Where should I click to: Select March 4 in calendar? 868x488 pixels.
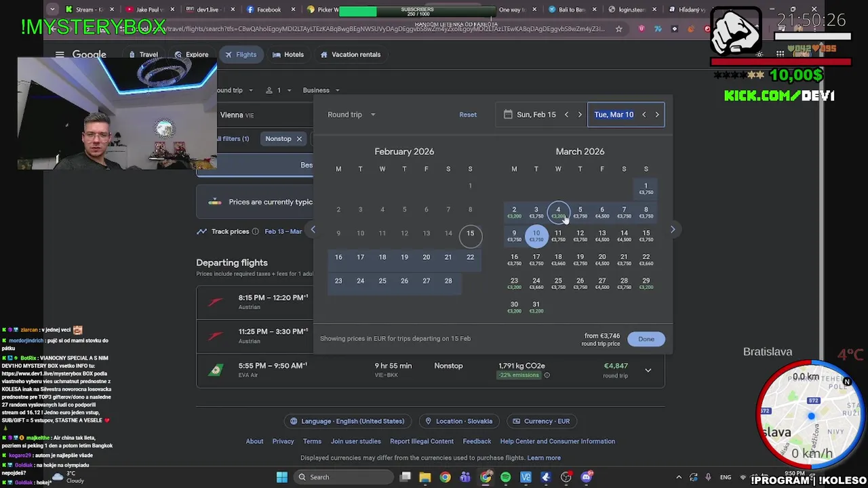tap(558, 213)
